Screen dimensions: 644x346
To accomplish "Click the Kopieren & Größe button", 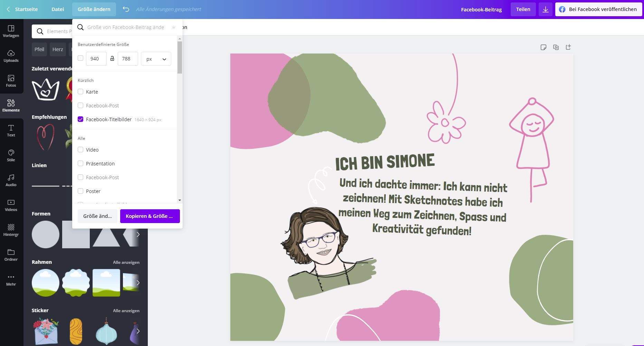I will [x=150, y=216].
